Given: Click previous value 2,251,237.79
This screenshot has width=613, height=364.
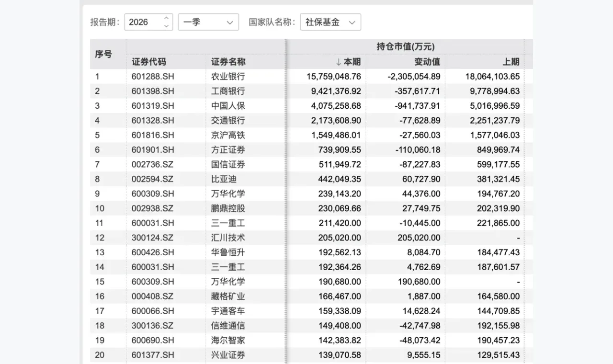Looking at the screenshot, I should [x=495, y=120].
